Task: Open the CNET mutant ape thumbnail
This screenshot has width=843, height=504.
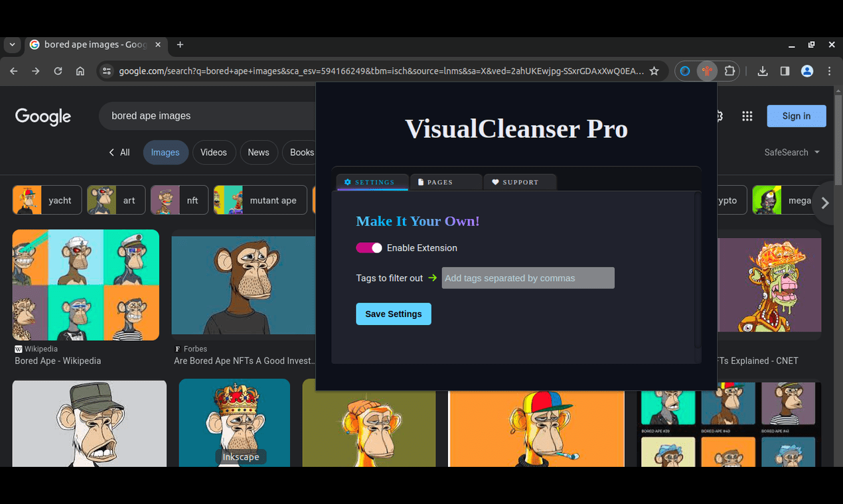Action: coord(769,285)
